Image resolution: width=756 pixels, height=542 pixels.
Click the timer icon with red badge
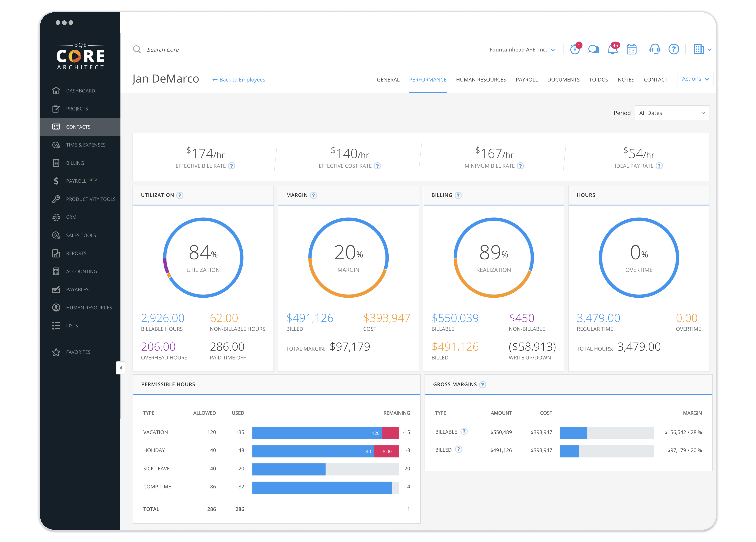click(575, 49)
